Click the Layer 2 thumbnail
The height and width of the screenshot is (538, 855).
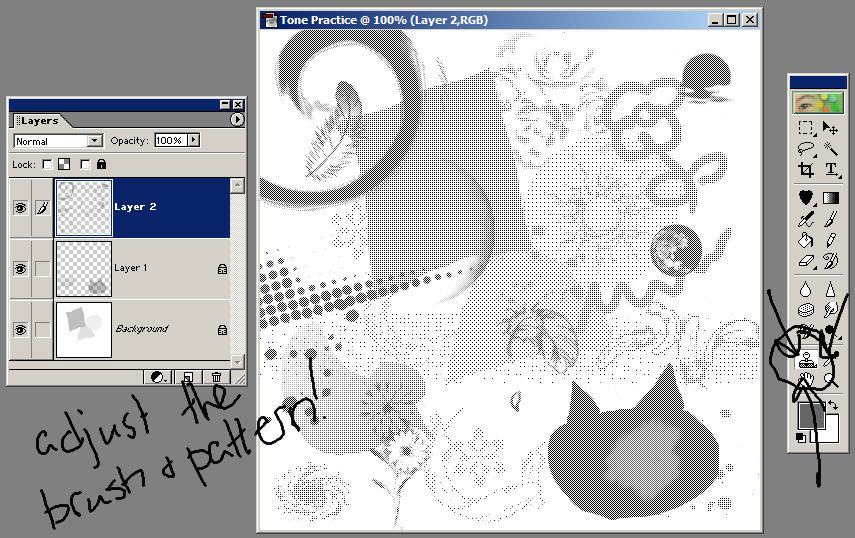84,208
